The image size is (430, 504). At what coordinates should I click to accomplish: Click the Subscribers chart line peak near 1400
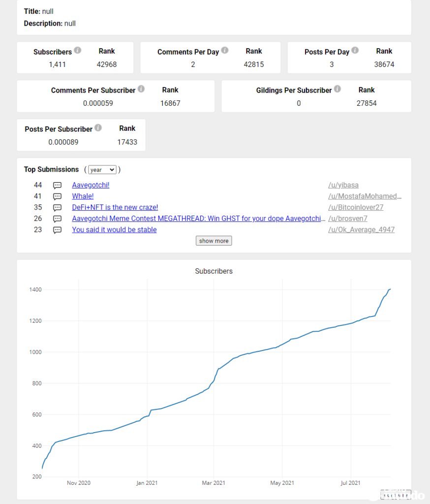point(390,289)
